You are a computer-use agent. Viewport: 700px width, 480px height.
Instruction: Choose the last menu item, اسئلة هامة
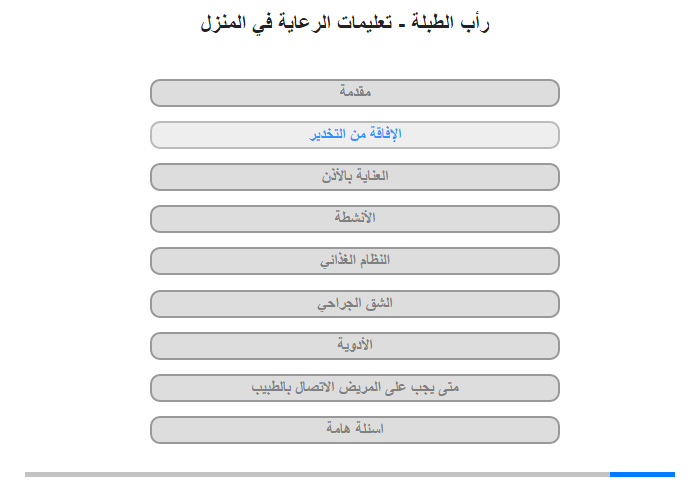pos(355,430)
